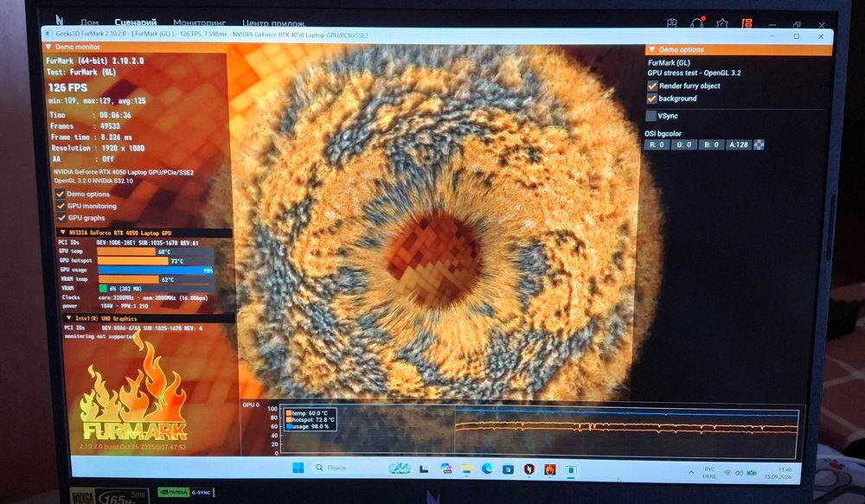Click the GPU usage blue bar
The height and width of the screenshot is (504, 865).
pyautogui.click(x=156, y=271)
